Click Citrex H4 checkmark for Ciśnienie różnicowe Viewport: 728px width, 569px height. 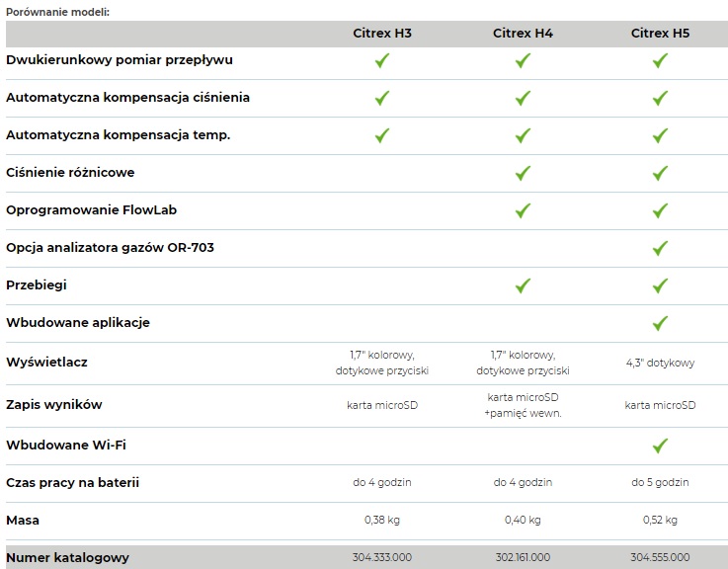523,173
